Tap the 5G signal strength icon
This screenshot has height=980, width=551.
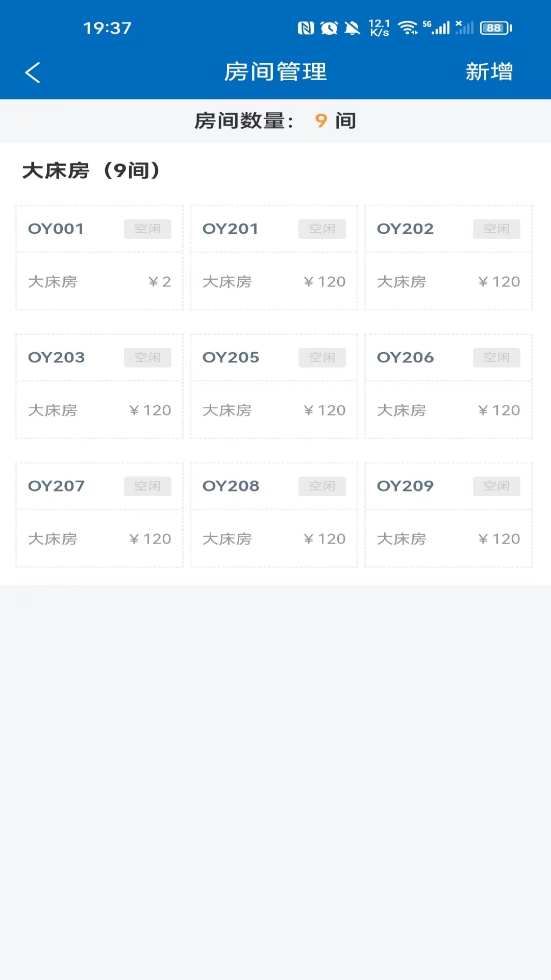coord(437,28)
